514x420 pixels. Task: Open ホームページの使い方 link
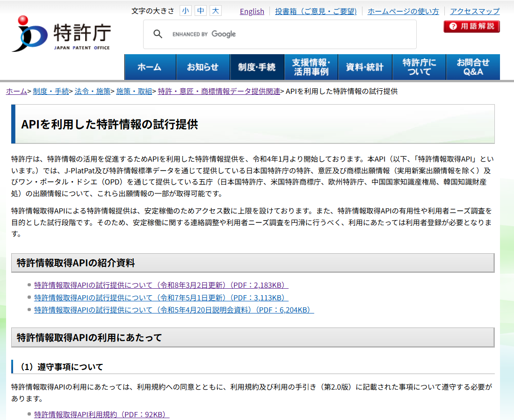pos(403,12)
